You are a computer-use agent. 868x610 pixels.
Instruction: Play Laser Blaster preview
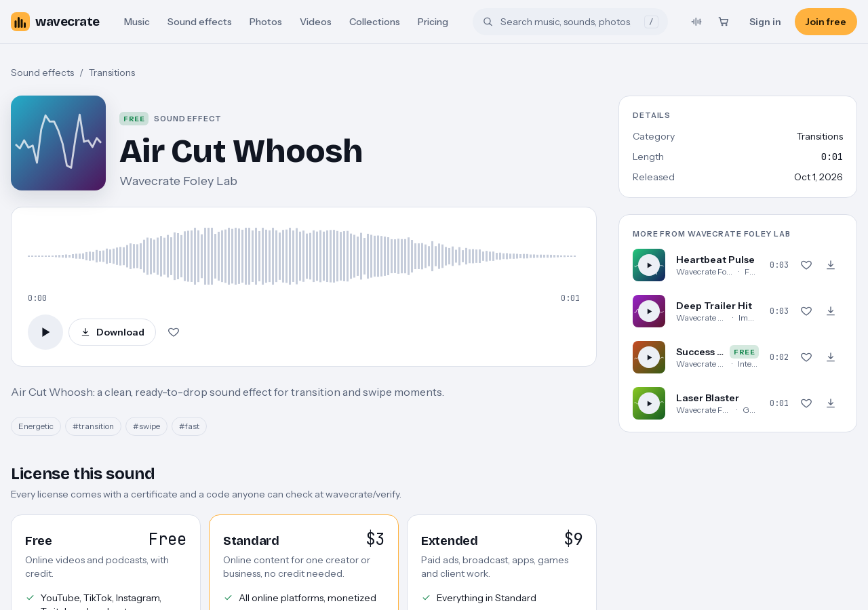[x=649, y=403]
